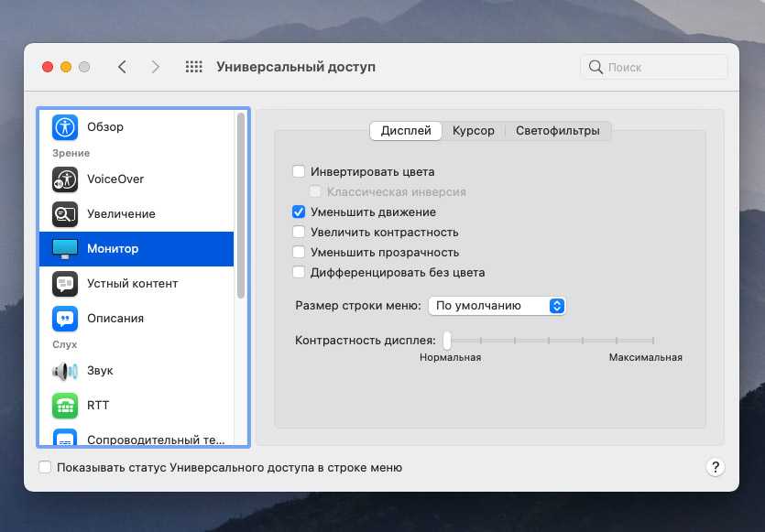Screen dimensions: 765x532
Task: Open the Обзор accessibility icon
Action: pyautogui.click(x=65, y=126)
